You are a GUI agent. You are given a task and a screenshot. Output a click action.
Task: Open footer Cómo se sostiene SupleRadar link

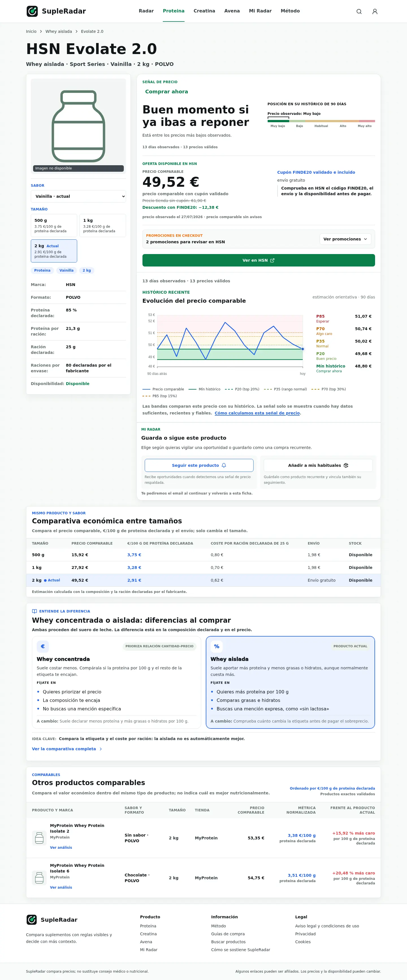click(x=241, y=949)
